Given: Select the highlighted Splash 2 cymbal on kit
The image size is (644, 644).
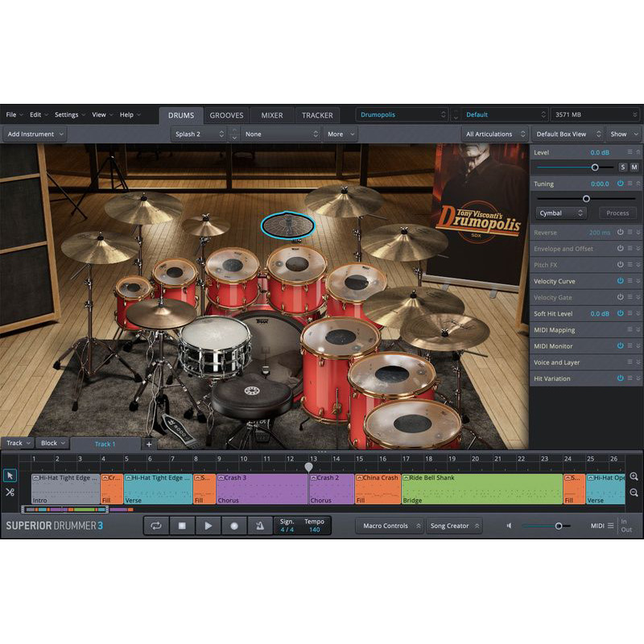Looking at the screenshot, I should [x=288, y=225].
